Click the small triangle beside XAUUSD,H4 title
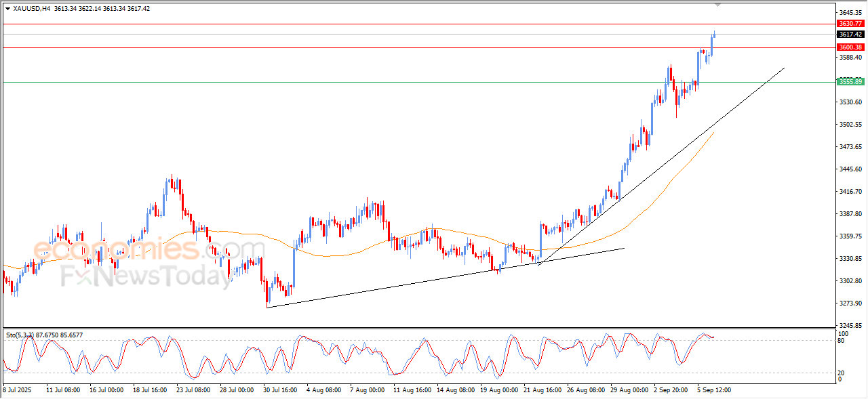 pyautogui.click(x=7, y=9)
